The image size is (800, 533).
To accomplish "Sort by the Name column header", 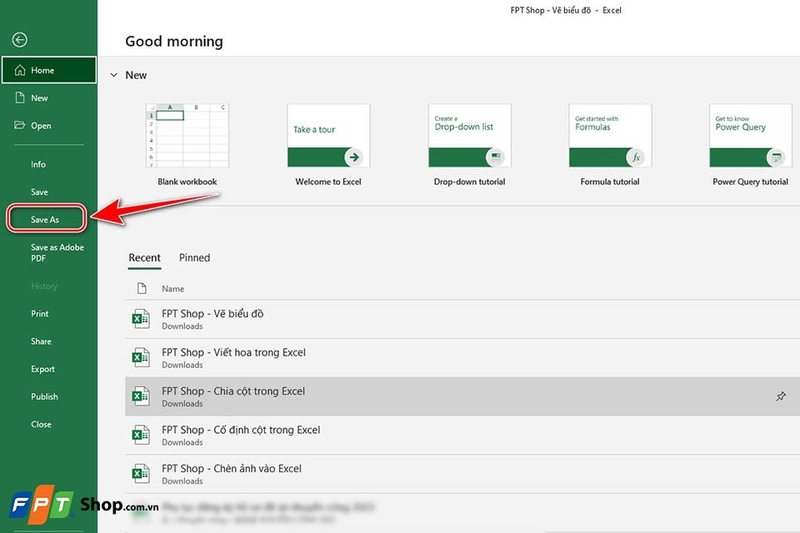I will 173,289.
